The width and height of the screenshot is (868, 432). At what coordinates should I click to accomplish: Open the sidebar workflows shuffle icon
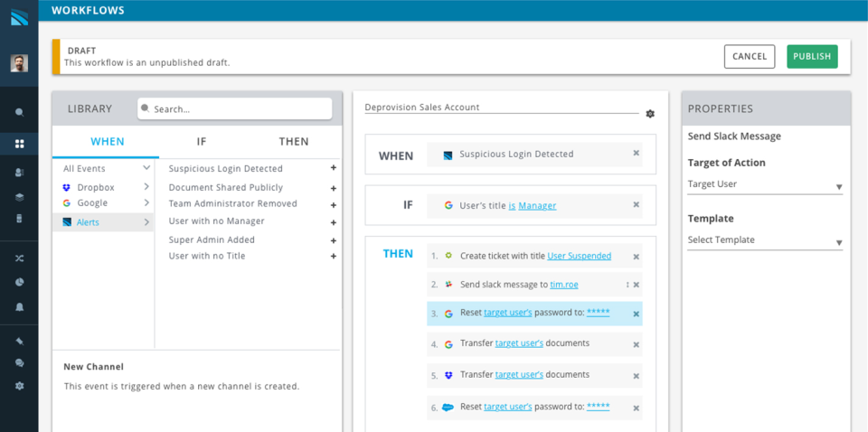(19, 258)
